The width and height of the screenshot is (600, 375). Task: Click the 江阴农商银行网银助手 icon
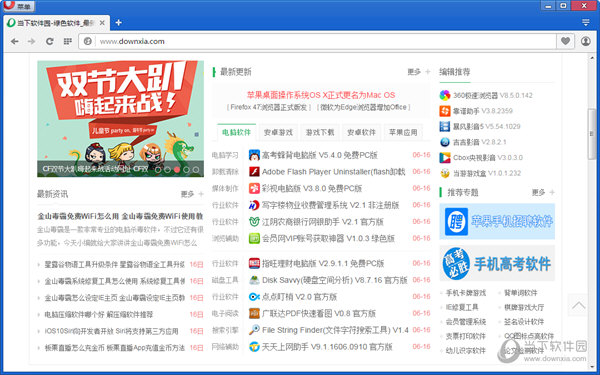click(254, 222)
